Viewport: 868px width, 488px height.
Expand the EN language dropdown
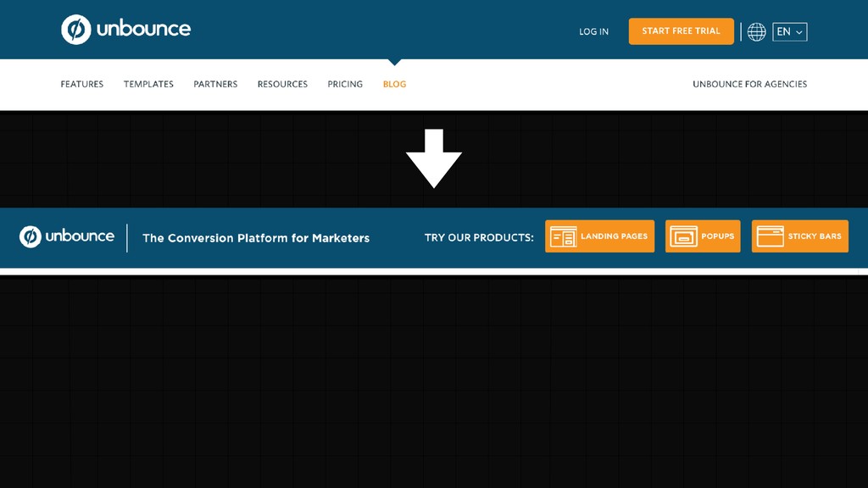(x=789, y=31)
